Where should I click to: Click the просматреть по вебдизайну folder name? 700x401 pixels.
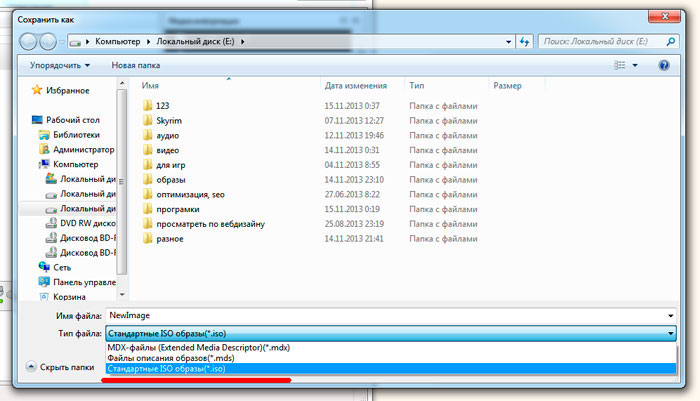pyautogui.click(x=210, y=224)
